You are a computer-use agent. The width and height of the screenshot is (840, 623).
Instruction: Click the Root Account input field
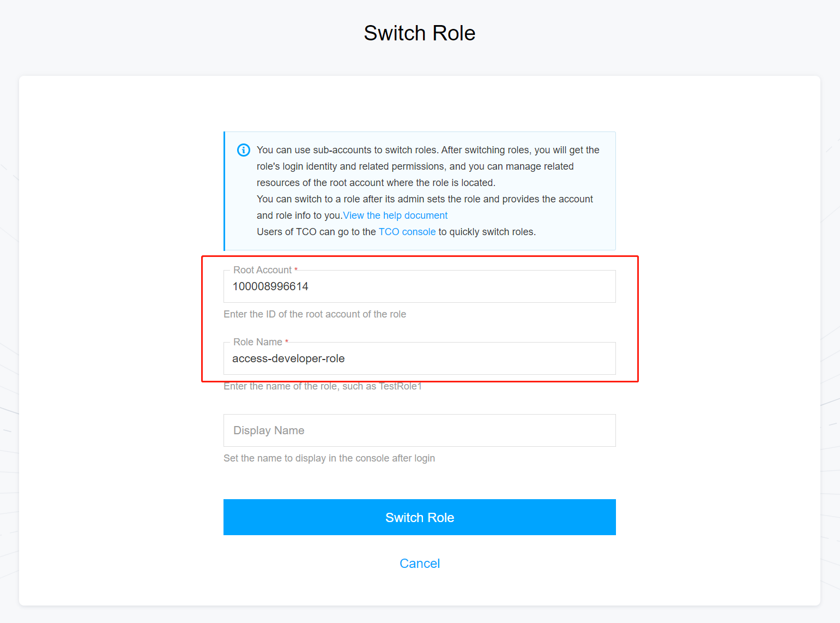tap(419, 287)
